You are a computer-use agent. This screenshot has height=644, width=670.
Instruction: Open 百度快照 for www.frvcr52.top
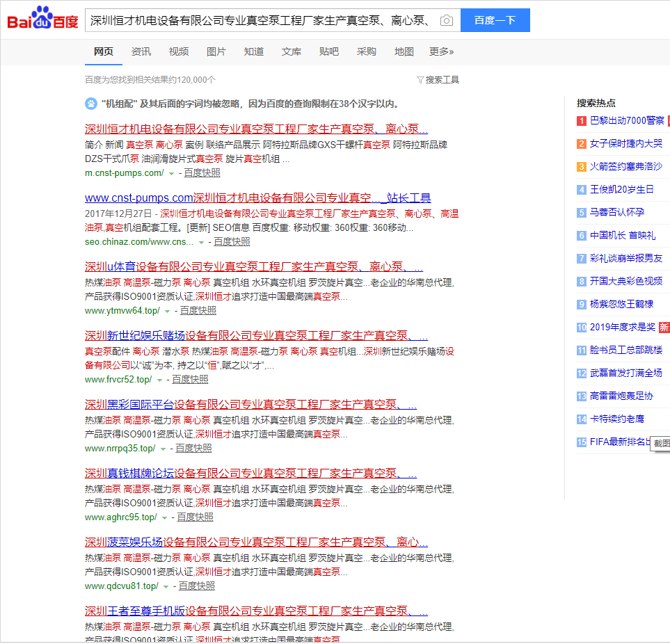pyautogui.click(x=190, y=379)
